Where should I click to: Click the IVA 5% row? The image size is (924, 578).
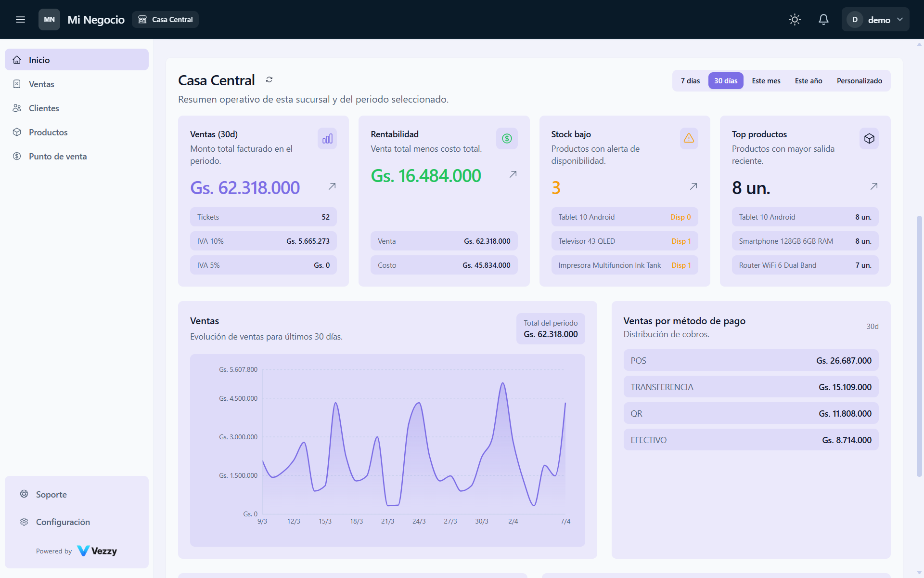pyautogui.click(x=263, y=265)
